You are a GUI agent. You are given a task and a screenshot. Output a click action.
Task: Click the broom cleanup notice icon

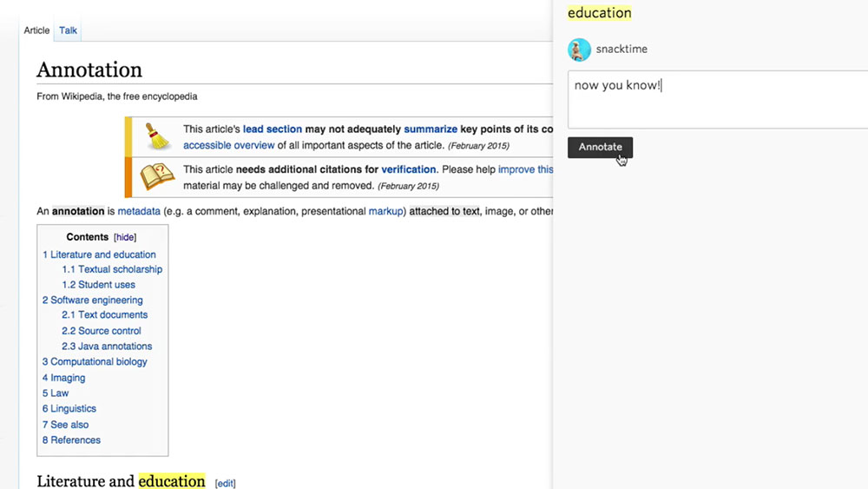(157, 136)
